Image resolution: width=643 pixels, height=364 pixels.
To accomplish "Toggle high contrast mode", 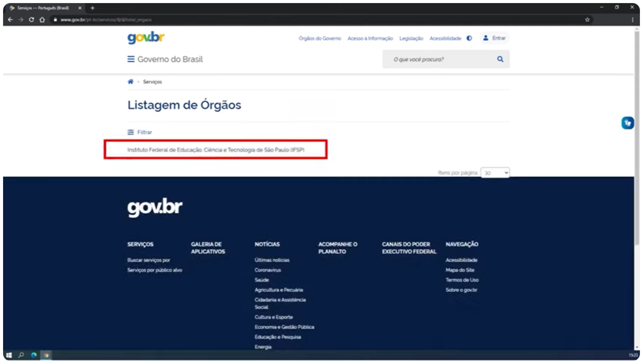I will [x=469, y=38].
